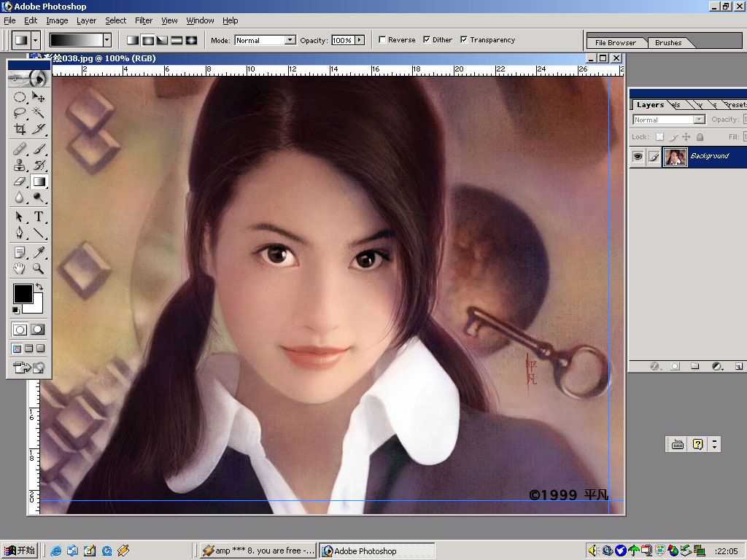
Task: Uncheck the Transparency option
Action: [x=464, y=40]
